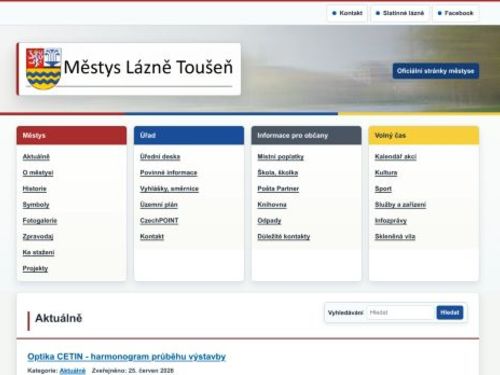
Task: Open the Symboly link
Action: (x=36, y=205)
